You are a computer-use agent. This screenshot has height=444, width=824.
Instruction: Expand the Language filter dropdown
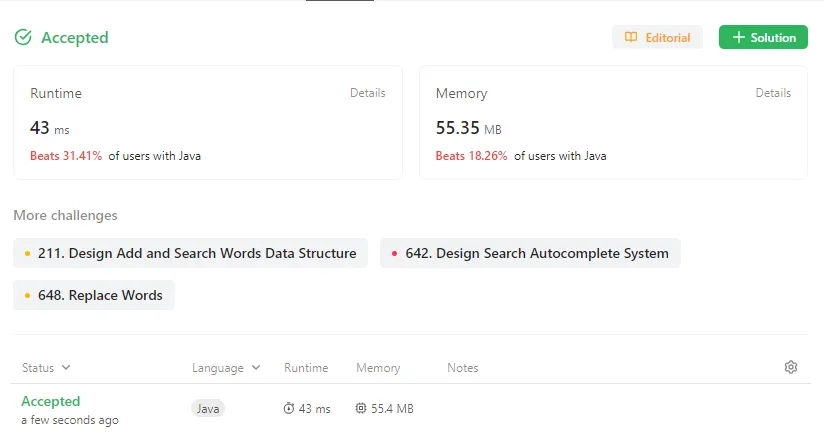coord(256,368)
